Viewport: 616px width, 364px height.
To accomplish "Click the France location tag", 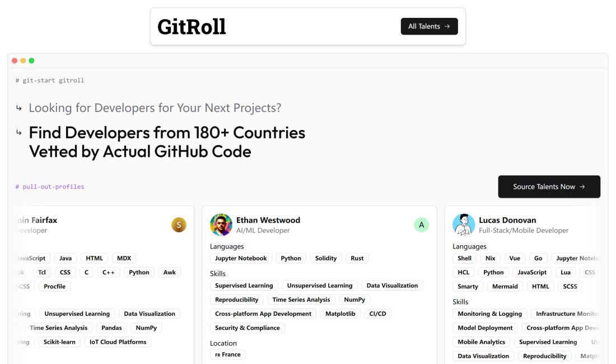I will [x=228, y=354].
